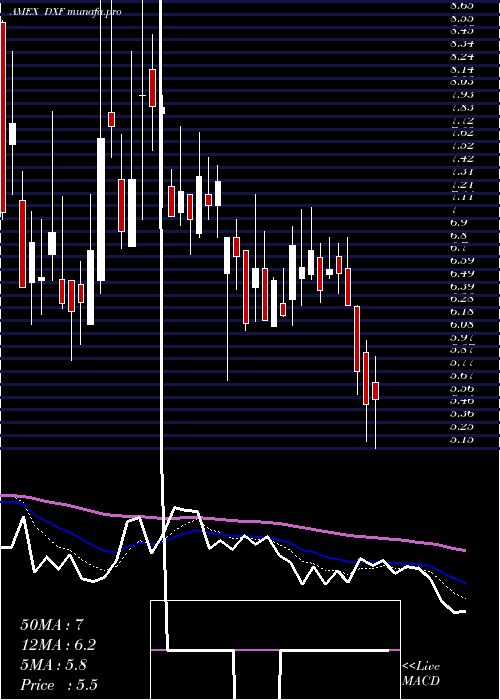Click the 5.77 price axis label
The width and height of the screenshot is (500, 700).
[x=462, y=362]
